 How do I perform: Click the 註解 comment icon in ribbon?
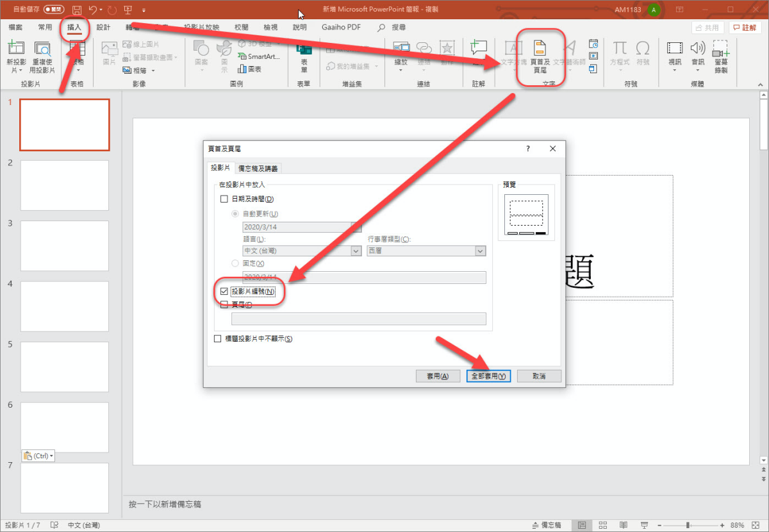pos(478,48)
